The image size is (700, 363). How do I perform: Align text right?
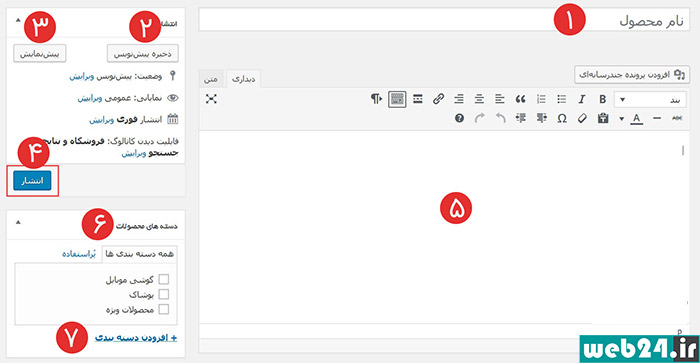click(x=459, y=99)
